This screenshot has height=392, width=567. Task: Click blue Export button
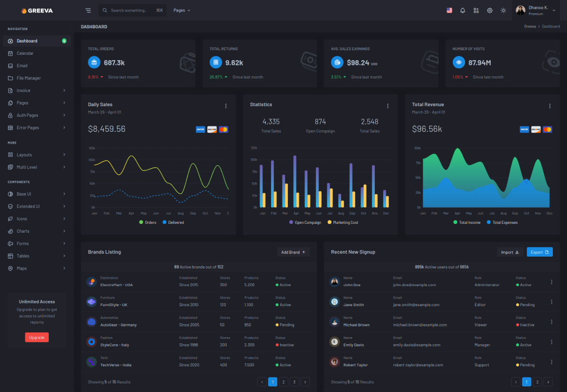(540, 252)
